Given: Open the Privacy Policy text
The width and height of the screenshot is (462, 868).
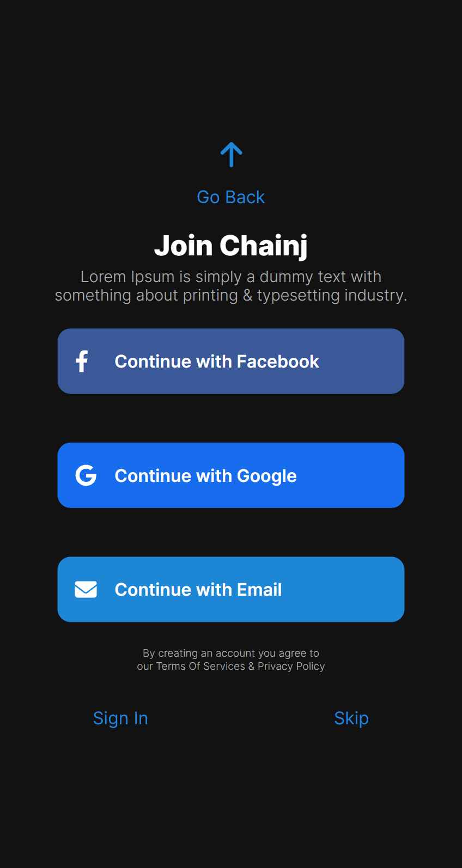Looking at the screenshot, I should (x=291, y=667).
